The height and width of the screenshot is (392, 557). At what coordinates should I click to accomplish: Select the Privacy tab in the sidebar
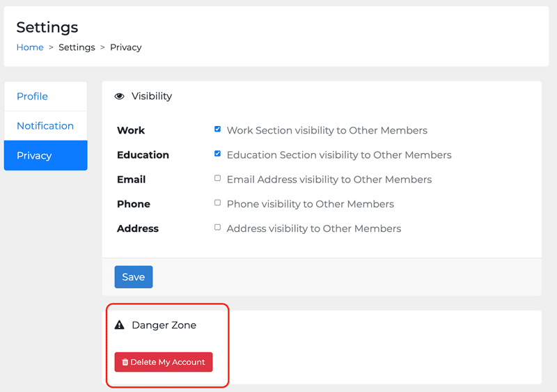tap(34, 155)
